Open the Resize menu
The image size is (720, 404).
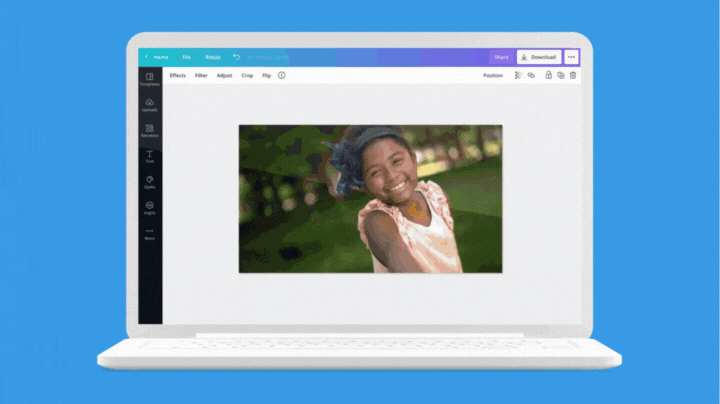213,57
